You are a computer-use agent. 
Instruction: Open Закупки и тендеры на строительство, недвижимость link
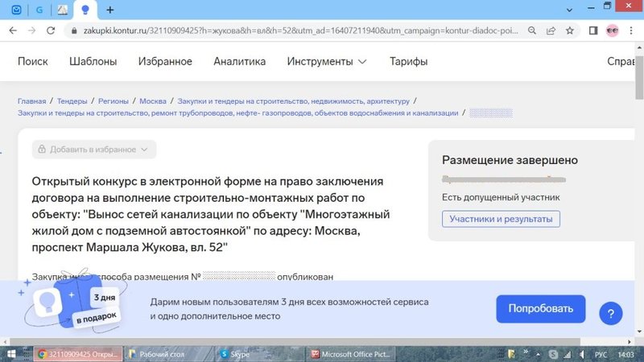coord(294,101)
